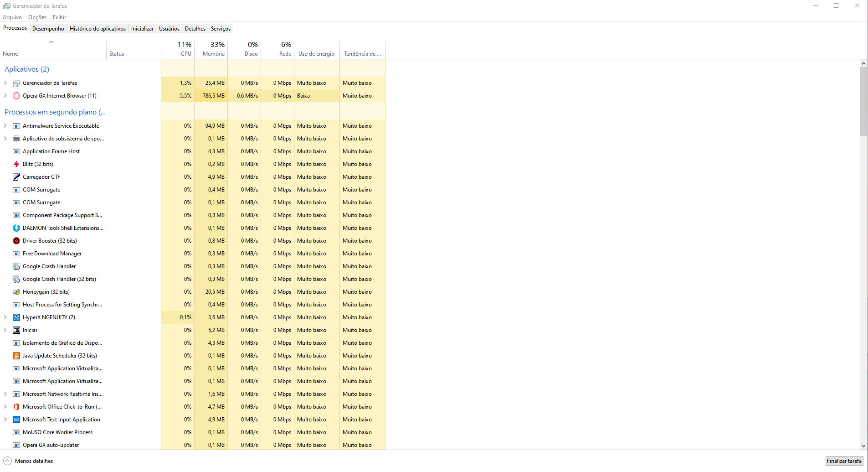Expand Aplicativo de subsistema de spooler row
This screenshot has height=472, width=868.
tap(5, 139)
